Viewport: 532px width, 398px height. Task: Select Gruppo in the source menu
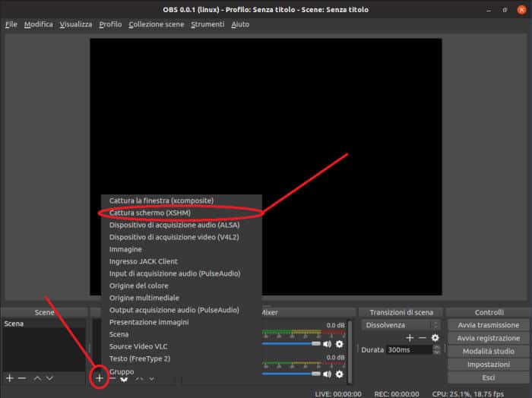point(182,371)
